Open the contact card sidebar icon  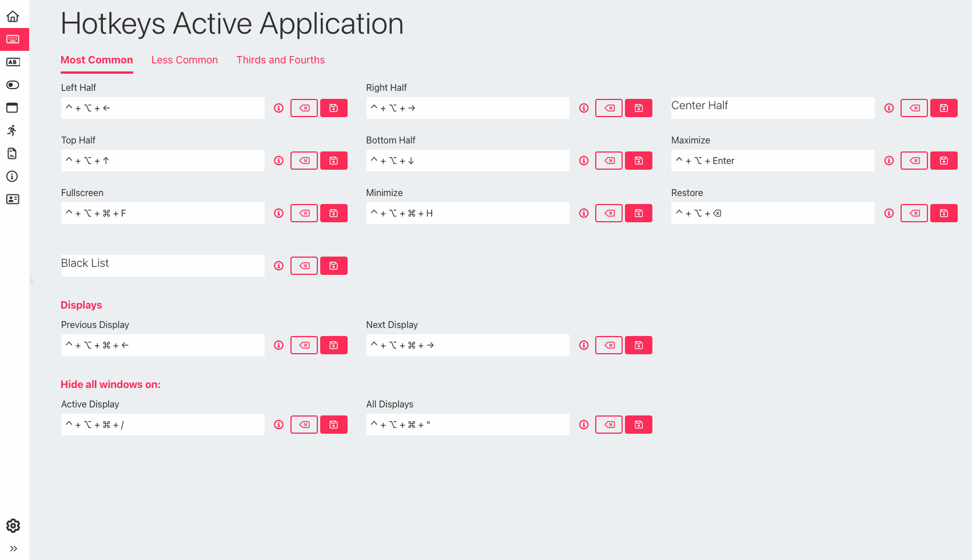click(13, 199)
